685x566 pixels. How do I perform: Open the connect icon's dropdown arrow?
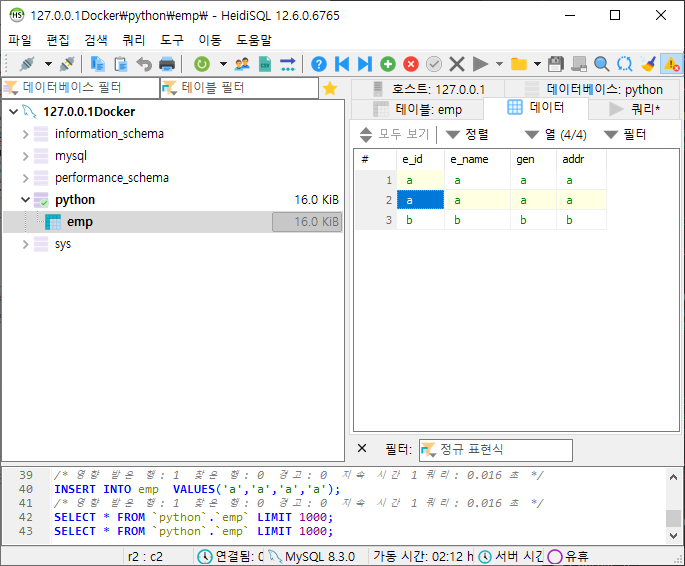pyautogui.click(x=48, y=64)
